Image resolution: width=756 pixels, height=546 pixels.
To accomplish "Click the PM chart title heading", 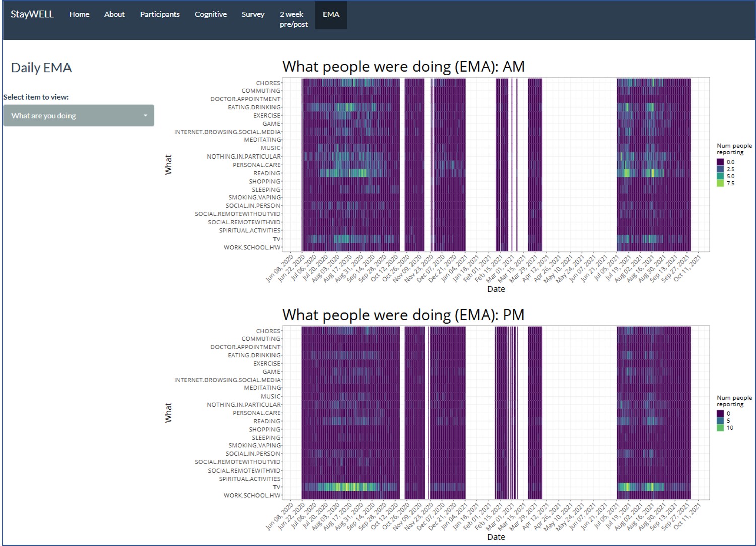I will click(403, 315).
